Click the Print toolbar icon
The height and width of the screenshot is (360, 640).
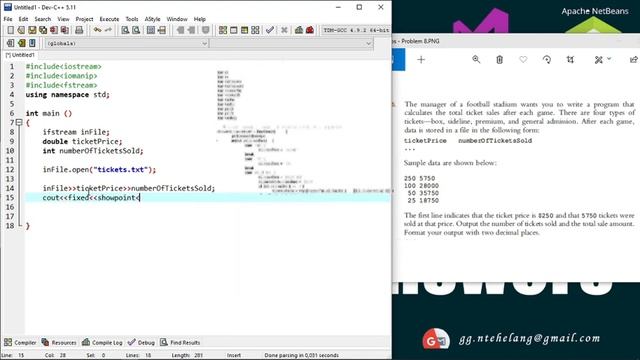pyautogui.click(x=79, y=30)
